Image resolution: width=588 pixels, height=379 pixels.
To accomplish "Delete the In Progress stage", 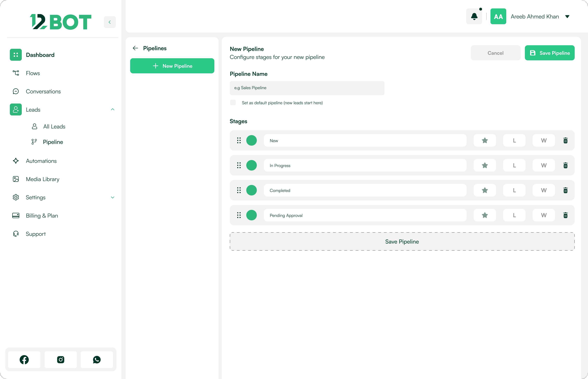I will [565, 165].
